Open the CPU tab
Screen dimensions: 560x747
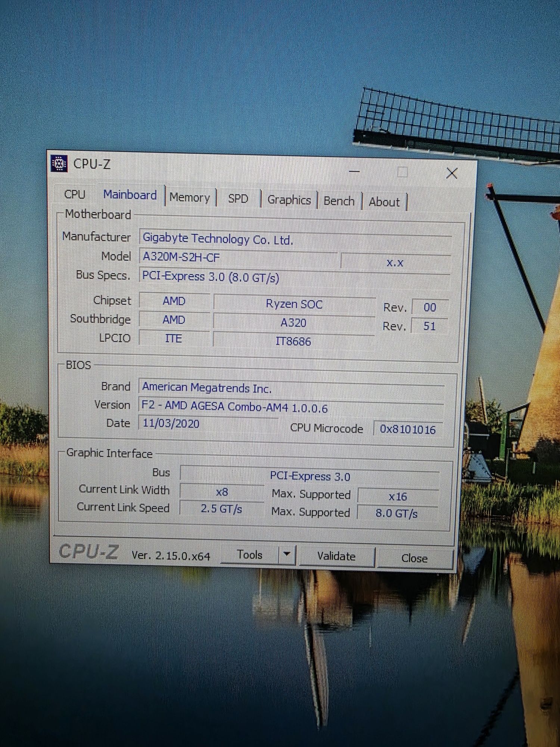[75, 194]
